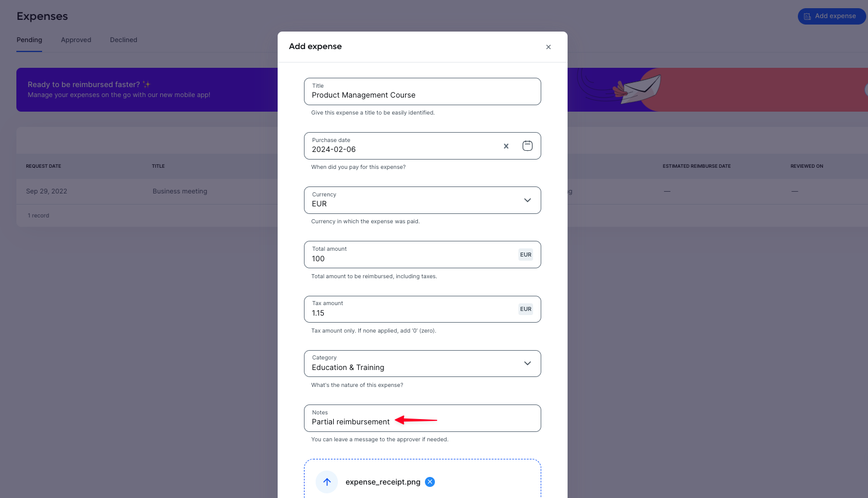Close the Add expense dialog

click(x=548, y=47)
